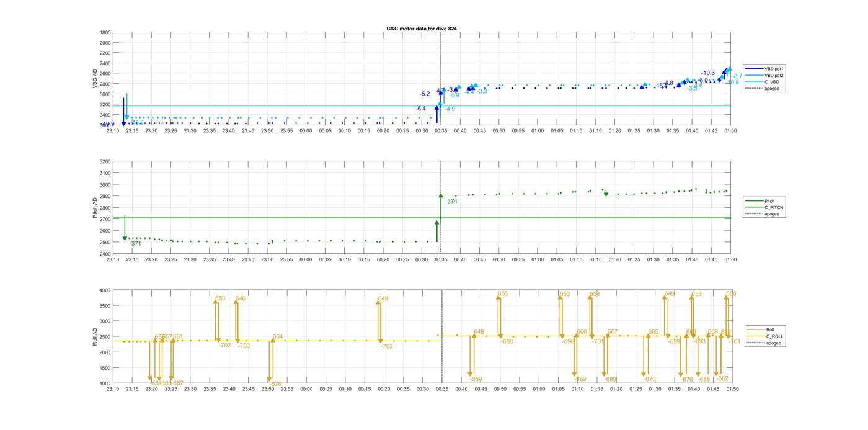
Task: Click the title "G&C motor data for dive 824"
Action: (x=422, y=29)
